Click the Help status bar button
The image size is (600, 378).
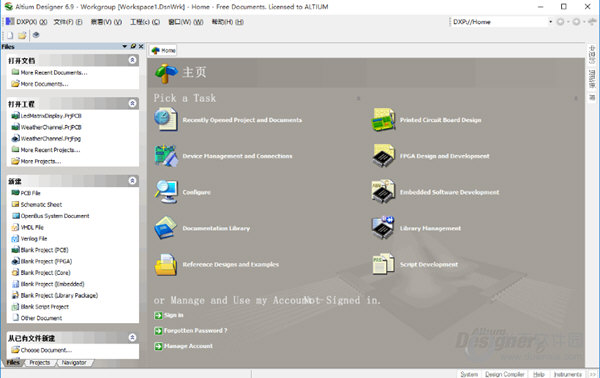pos(538,374)
